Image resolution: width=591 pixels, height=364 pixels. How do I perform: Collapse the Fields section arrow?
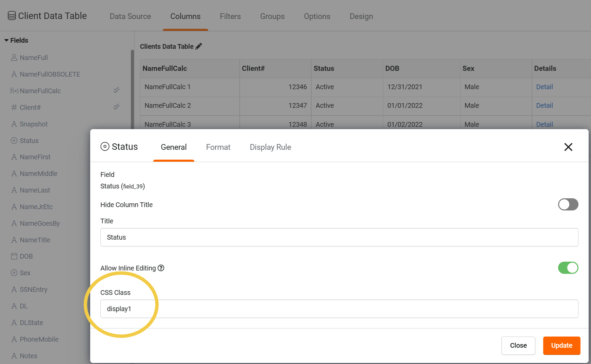6,40
